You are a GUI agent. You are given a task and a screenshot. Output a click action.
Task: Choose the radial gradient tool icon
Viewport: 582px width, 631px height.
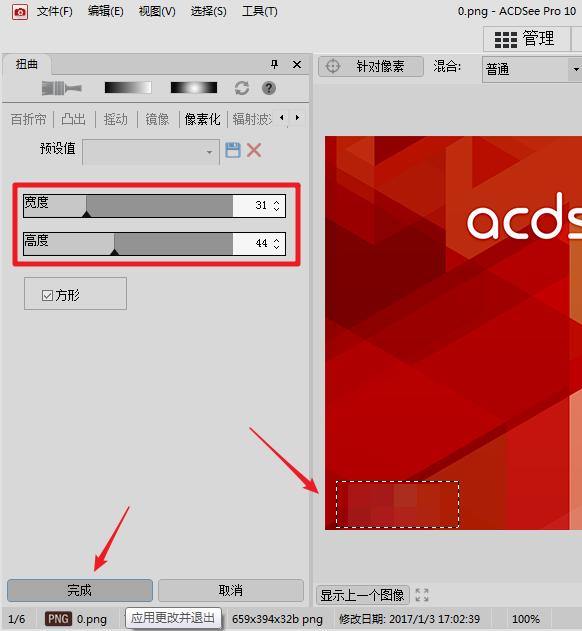click(x=194, y=88)
